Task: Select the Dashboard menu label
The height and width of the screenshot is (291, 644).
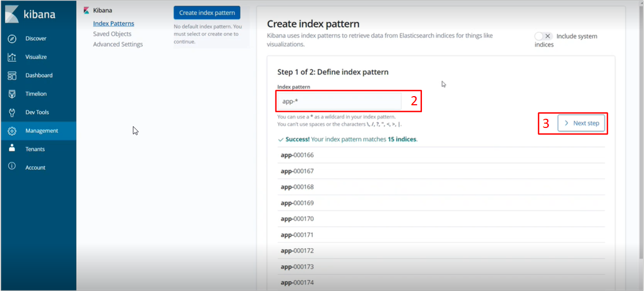Action: tap(39, 76)
